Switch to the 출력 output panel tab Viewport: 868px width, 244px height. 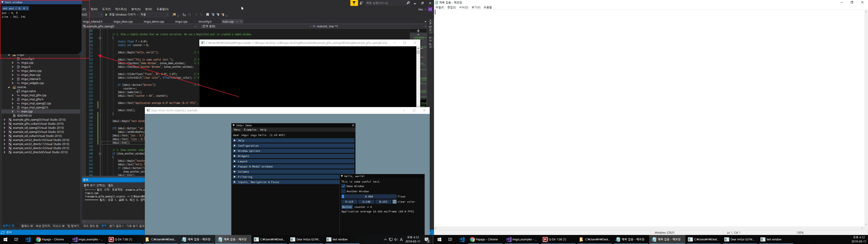(104, 226)
